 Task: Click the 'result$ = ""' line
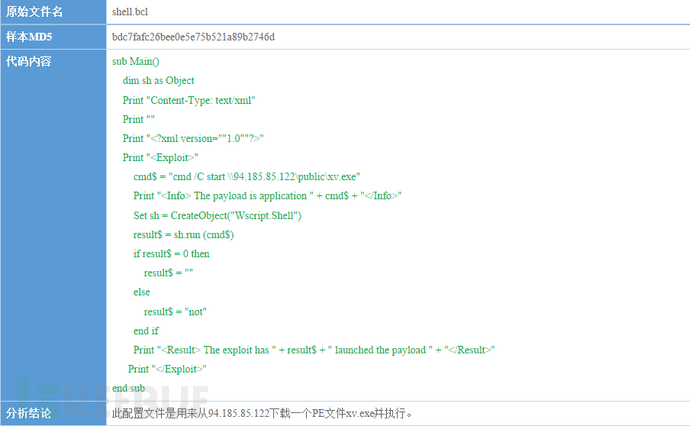(169, 273)
